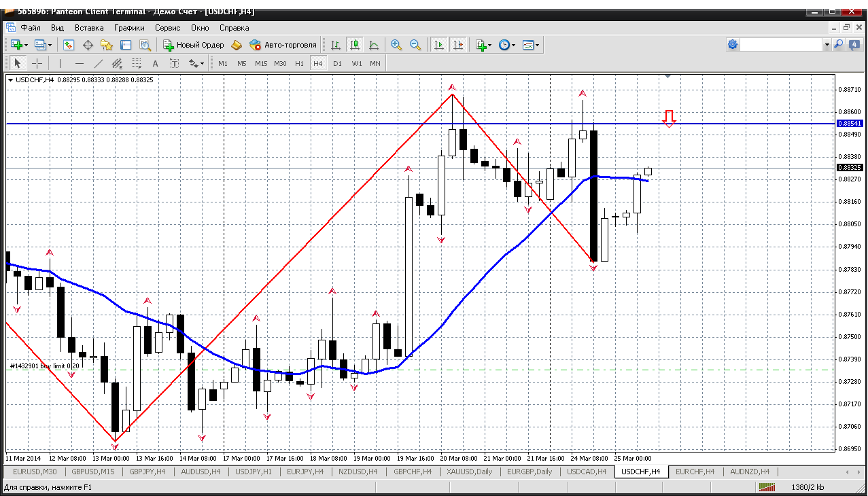This screenshot has height=496, width=868.
Task: Select the equidistant channel tool
Action: tap(117, 63)
